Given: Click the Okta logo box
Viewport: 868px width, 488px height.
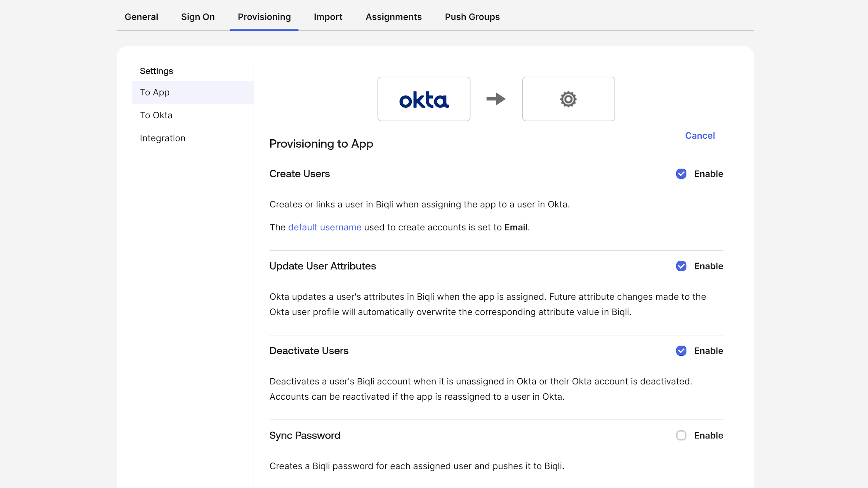Looking at the screenshot, I should coord(424,99).
